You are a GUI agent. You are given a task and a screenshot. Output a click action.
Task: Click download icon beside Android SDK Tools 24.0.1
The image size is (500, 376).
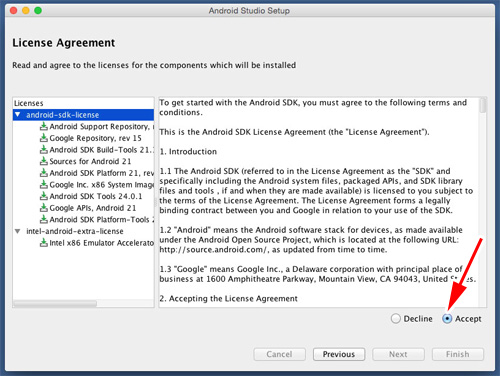tap(44, 196)
